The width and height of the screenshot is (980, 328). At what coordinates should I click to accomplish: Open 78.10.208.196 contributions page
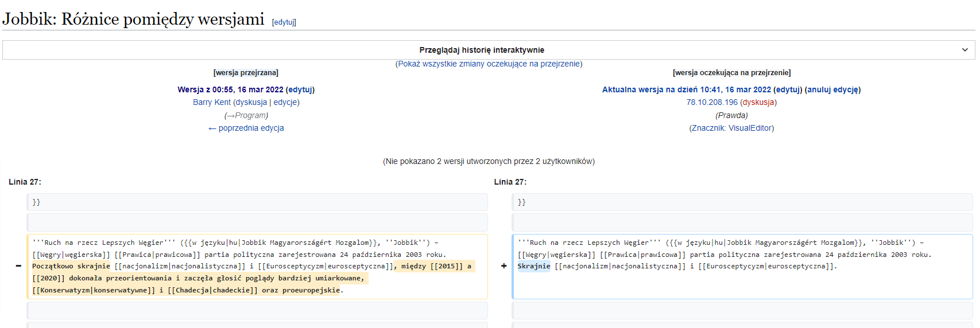click(x=712, y=102)
